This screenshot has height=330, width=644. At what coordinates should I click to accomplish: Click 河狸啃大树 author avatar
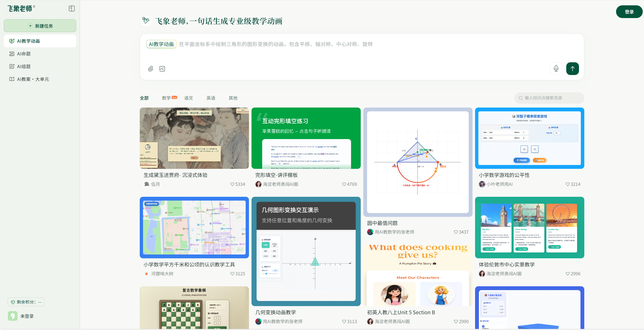point(147,274)
